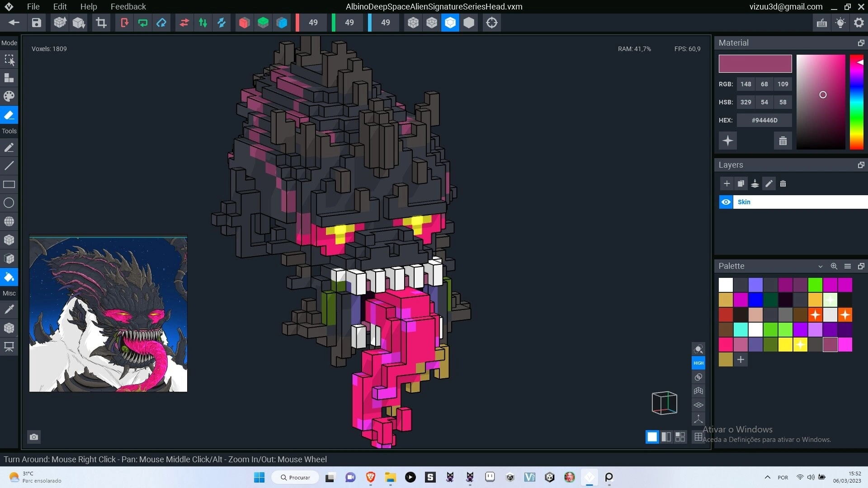Viewport: 868px width, 488px height.
Task: Pop out the Layers panel
Action: (x=861, y=165)
